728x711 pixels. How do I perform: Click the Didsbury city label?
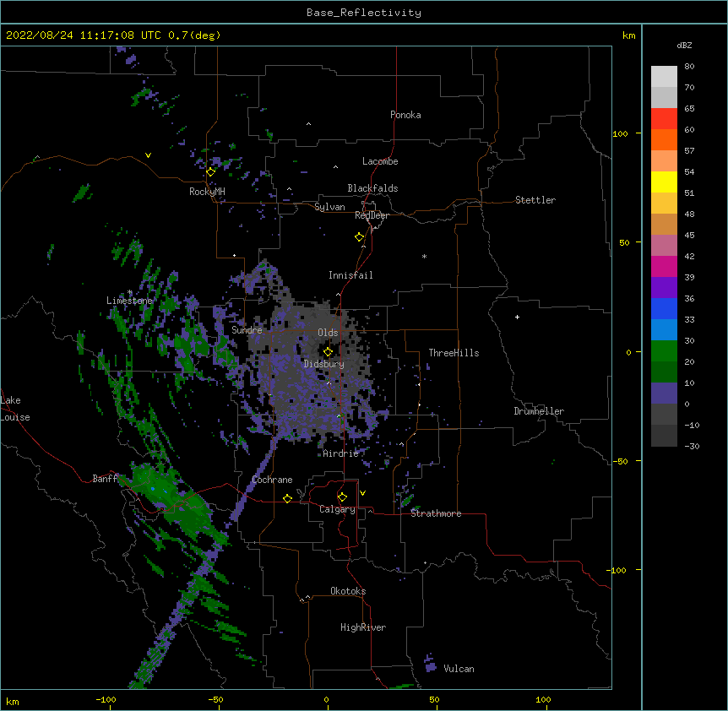coord(324,364)
